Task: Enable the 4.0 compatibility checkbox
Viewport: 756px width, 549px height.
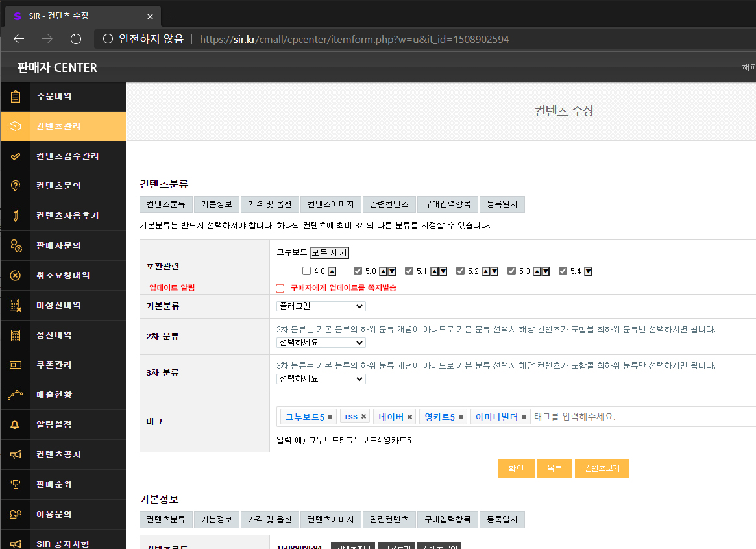Action: click(306, 271)
